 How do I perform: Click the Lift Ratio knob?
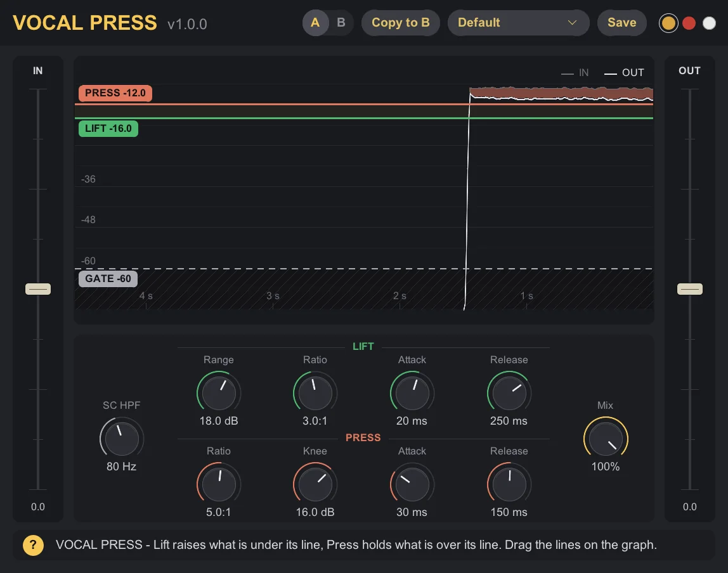[x=315, y=393]
